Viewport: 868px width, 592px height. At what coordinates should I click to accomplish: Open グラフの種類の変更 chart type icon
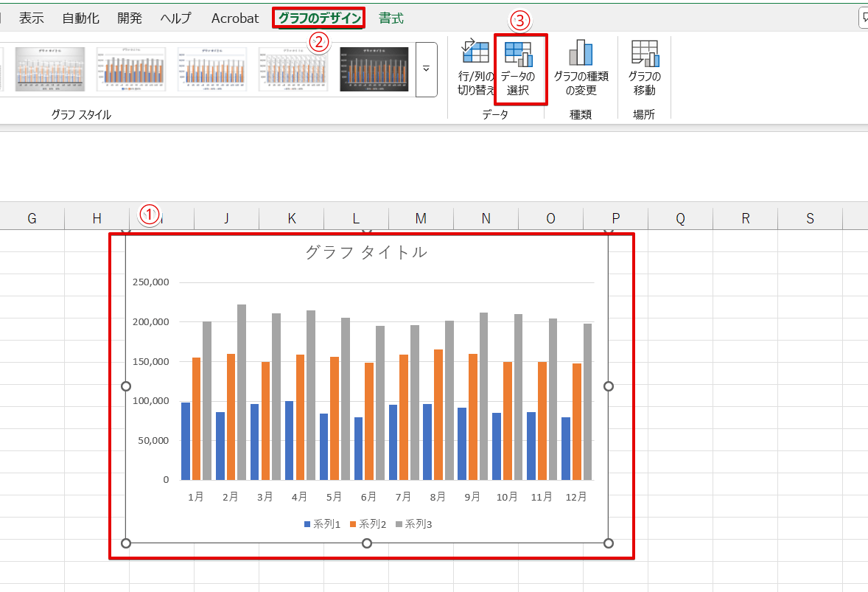pyautogui.click(x=581, y=53)
